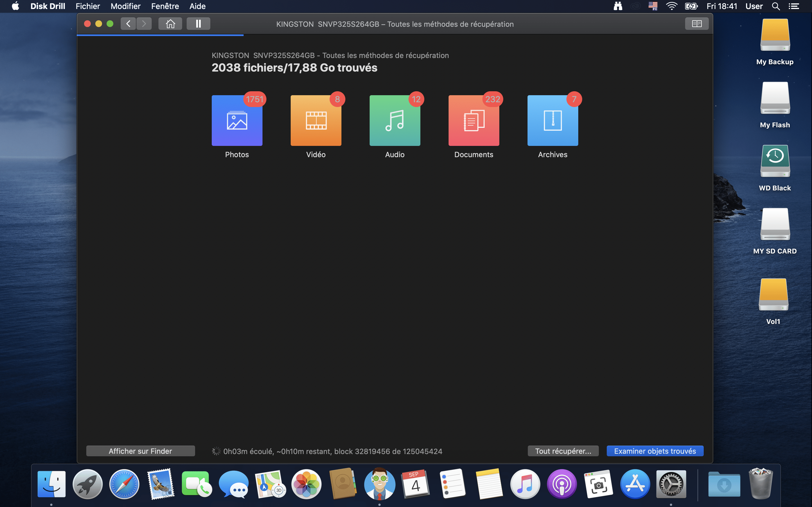This screenshot has height=507, width=812.
Task: Click the home toolbar button
Action: 170,24
